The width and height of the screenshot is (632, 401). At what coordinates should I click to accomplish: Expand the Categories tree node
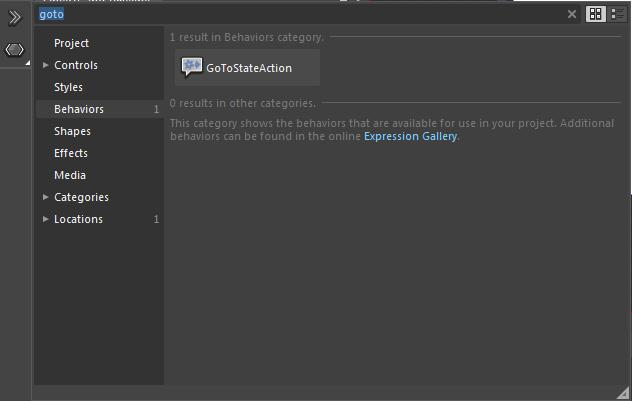point(46,197)
